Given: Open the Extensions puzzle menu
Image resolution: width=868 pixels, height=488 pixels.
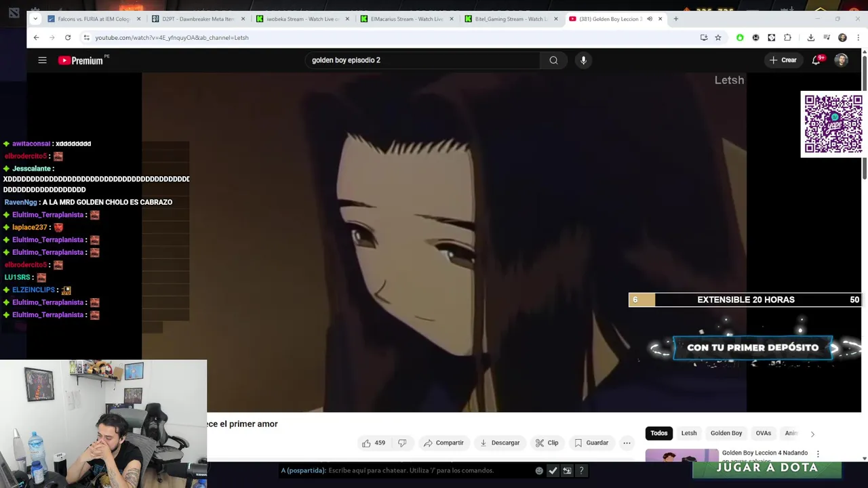Looking at the screenshot, I should point(787,37).
